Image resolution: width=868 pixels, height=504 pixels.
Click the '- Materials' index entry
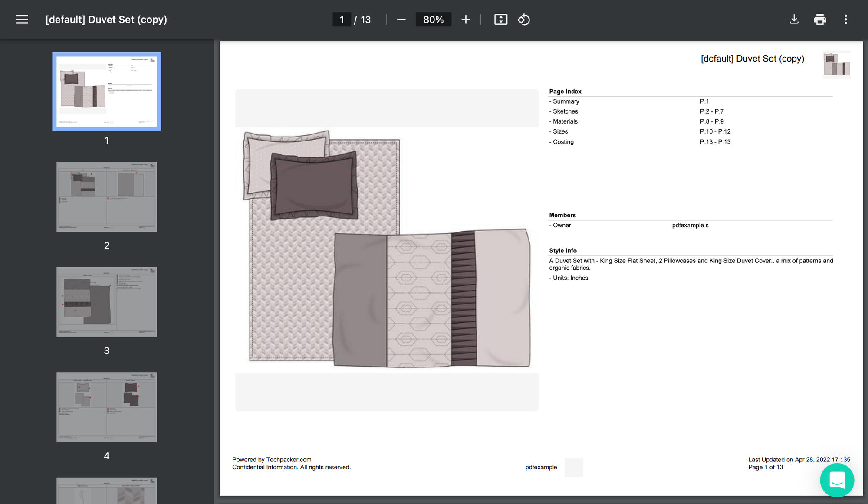click(x=563, y=121)
